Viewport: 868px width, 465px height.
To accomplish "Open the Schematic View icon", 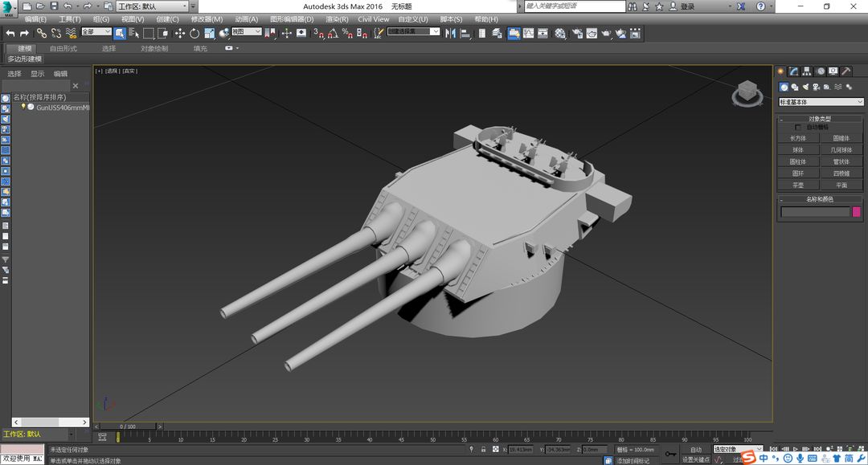I will [x=543, y=33].
